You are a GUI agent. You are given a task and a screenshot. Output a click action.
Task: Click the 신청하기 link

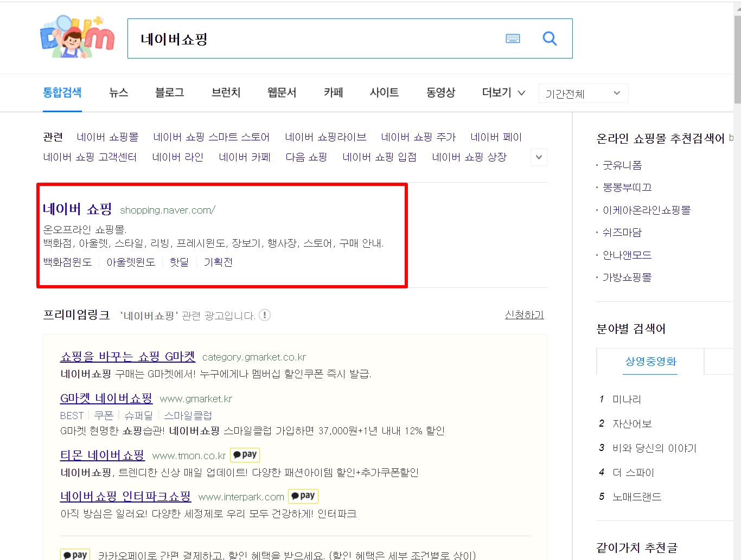[525, 315]
